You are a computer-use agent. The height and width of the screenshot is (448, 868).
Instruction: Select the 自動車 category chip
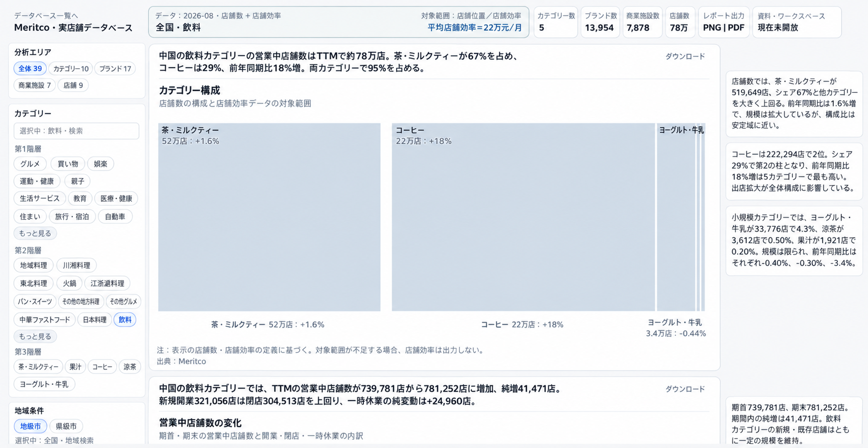[x=115, y=216]
